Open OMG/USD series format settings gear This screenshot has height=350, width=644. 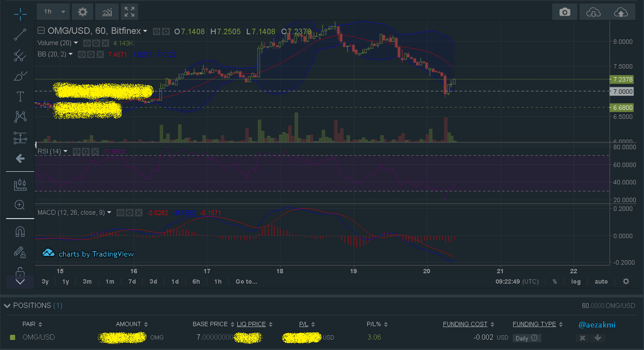click(x=165, y=32)
